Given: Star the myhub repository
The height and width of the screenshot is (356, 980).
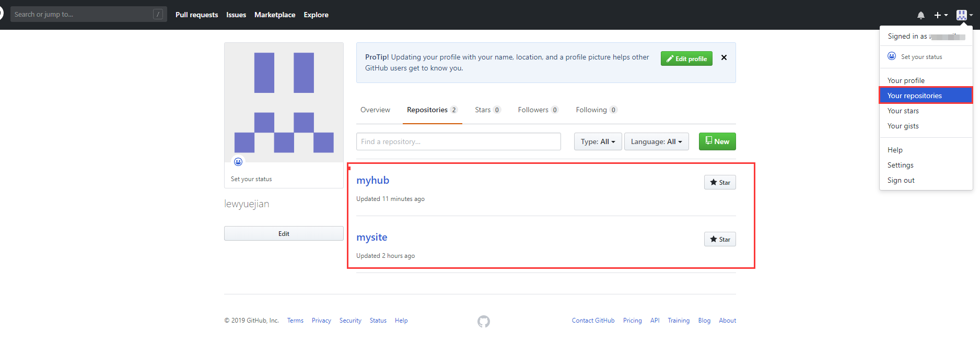Looking at the screenshot, I should pyautogui.click(x=720, y=182).
